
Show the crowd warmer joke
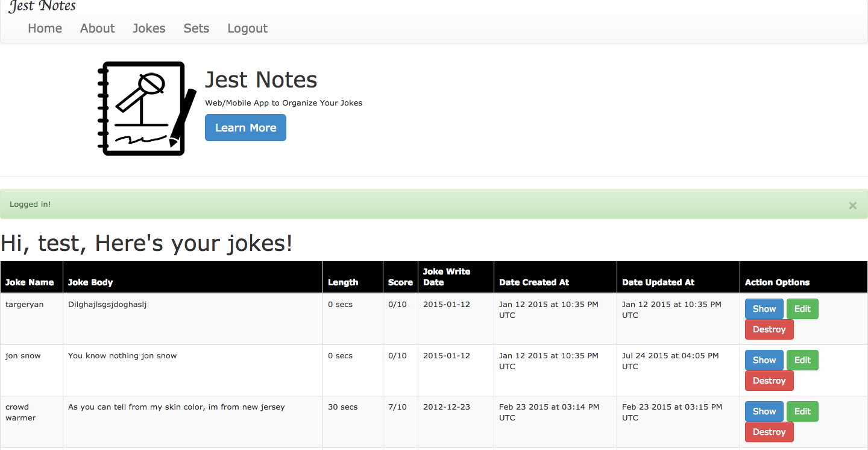pyautogui.click(x=764, y=411)
